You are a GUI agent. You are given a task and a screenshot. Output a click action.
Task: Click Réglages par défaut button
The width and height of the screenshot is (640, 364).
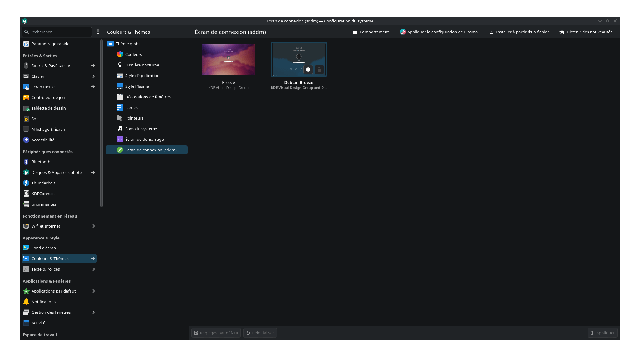coord(216,333)
